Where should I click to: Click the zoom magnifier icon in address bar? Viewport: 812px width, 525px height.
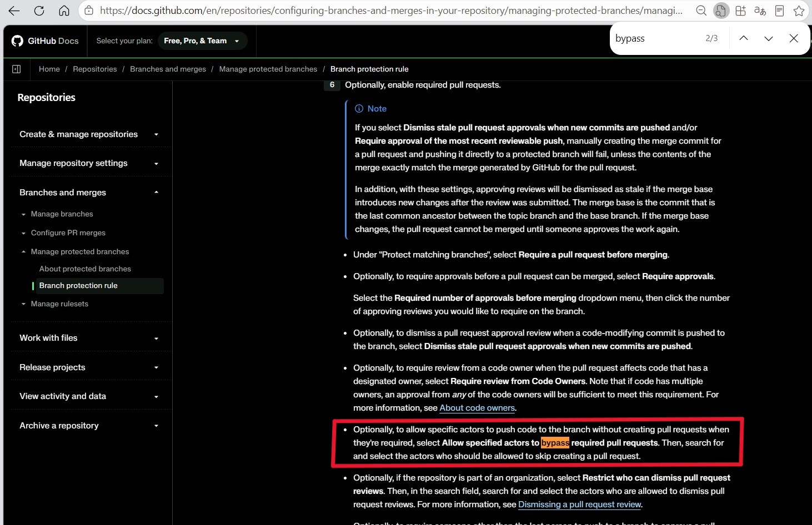point(701,11)
